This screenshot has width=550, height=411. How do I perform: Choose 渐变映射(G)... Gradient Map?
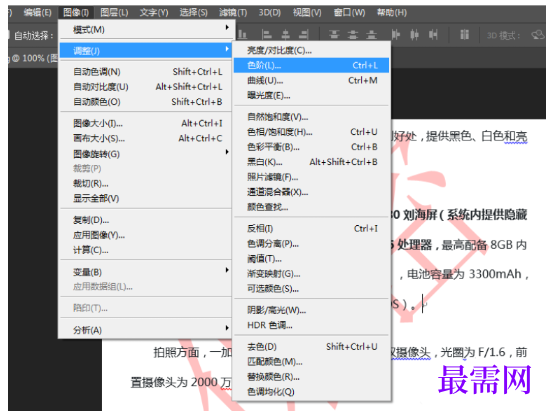pyautogui.click(x=311, y=274)
